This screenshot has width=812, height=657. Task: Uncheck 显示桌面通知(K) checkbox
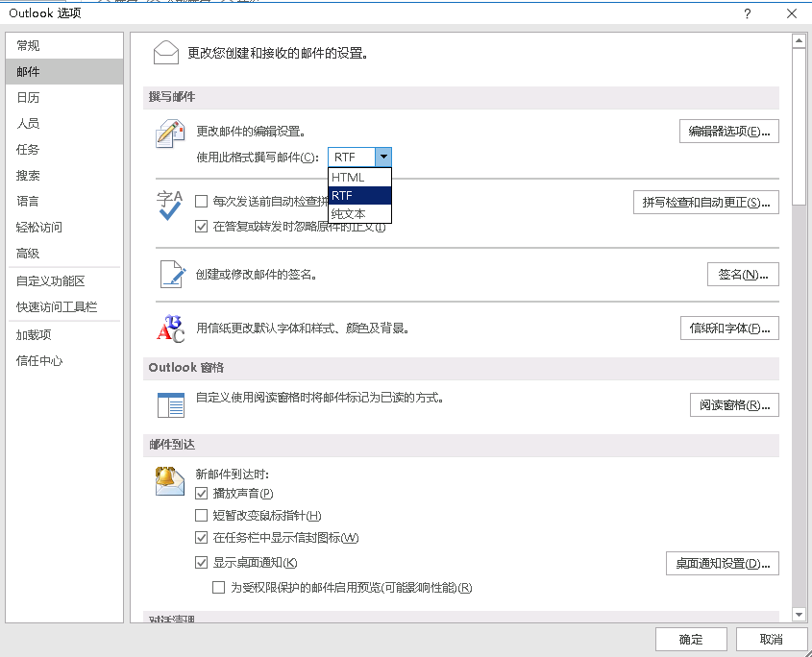tap(202, 562)
